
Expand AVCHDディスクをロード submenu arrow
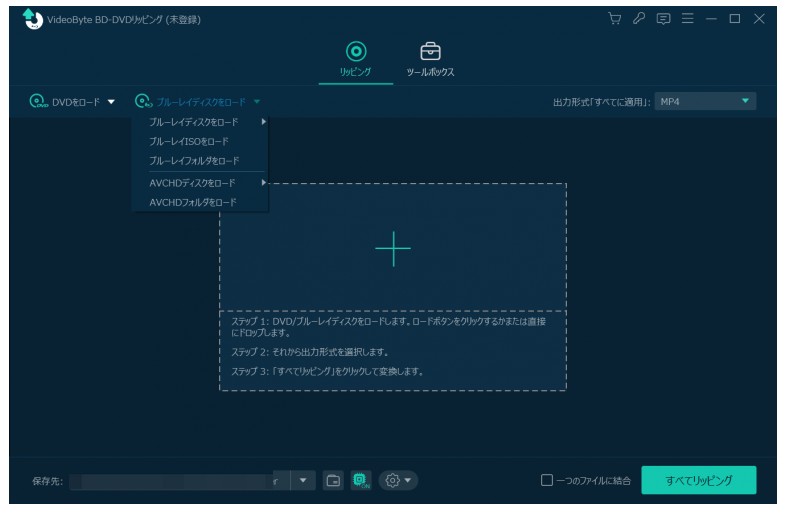tap(263, 183)
